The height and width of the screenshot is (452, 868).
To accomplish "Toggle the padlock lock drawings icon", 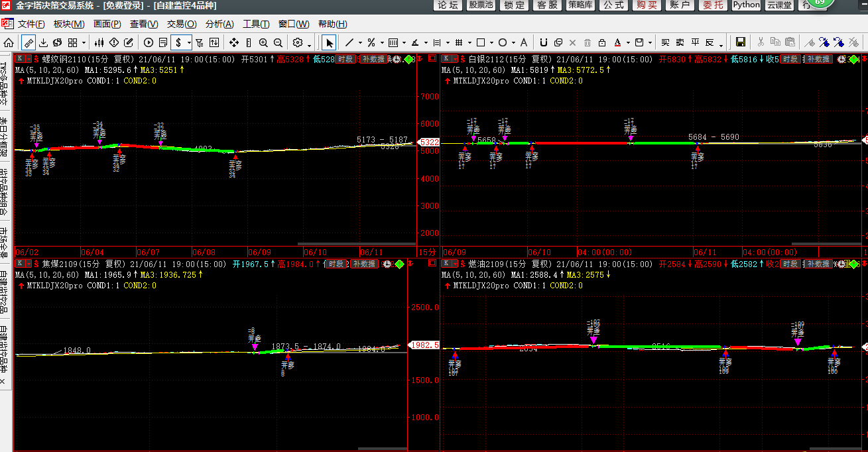I will (601, 42).
